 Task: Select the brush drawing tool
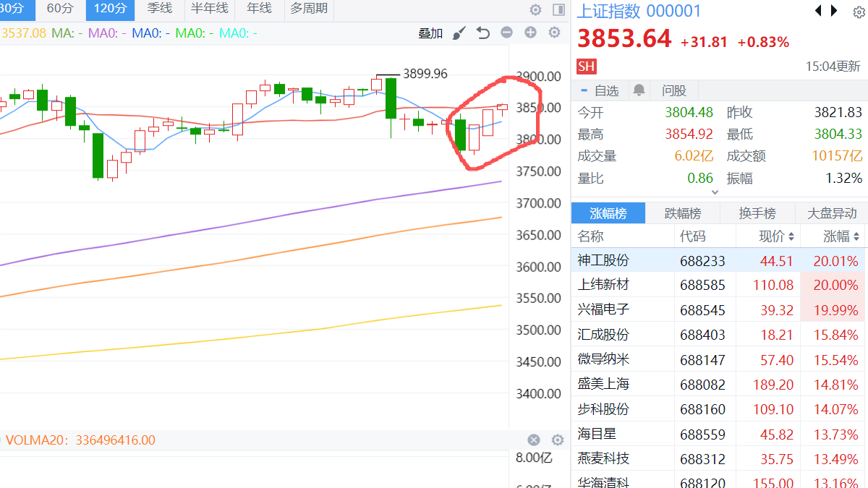point(459,33)
